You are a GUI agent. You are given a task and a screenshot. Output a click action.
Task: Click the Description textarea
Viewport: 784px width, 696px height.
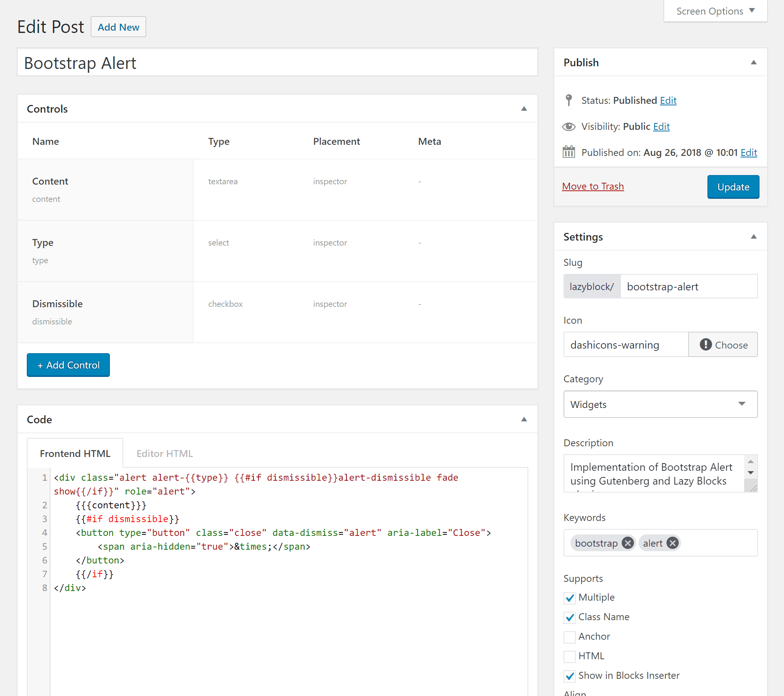[x=654, y=473]
